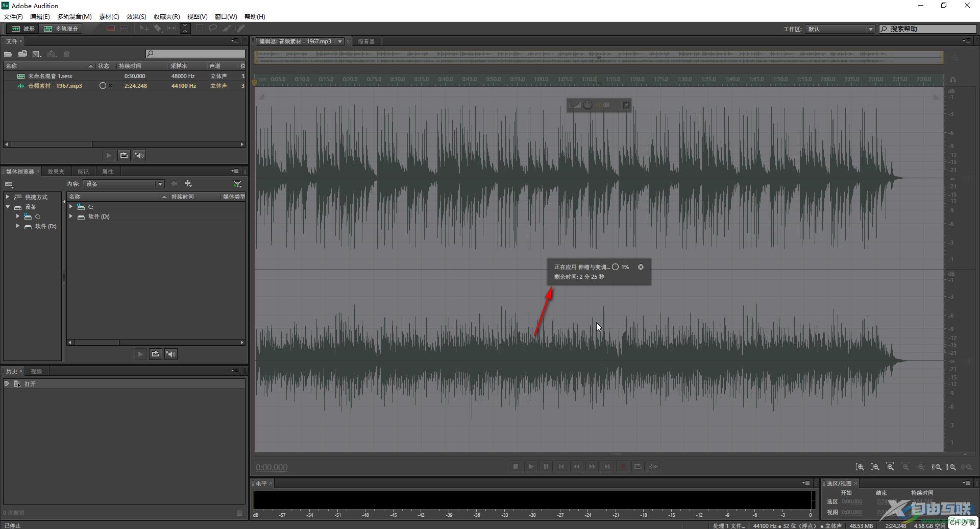980x529 pixels.
Task: Toggle spectral frequency display icon
Action: click(110, 29)
